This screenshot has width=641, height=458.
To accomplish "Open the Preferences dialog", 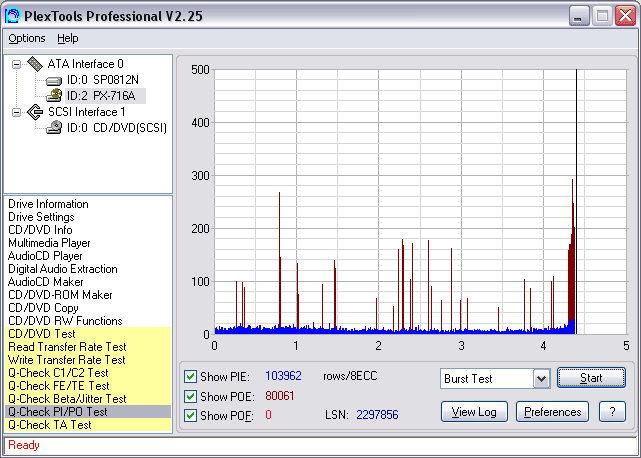I will [x=552, y=412].
